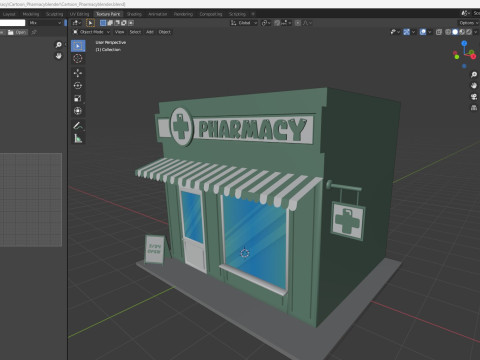Open the Options dropdown
Image resolution: width=480 pixels, height=360 pixels.
tap(468, 23)
